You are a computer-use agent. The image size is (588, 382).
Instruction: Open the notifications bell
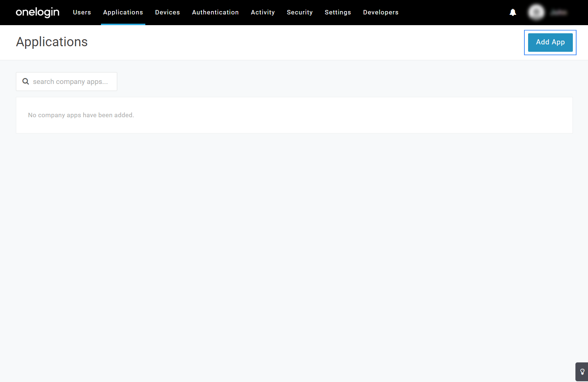point(513,13)
